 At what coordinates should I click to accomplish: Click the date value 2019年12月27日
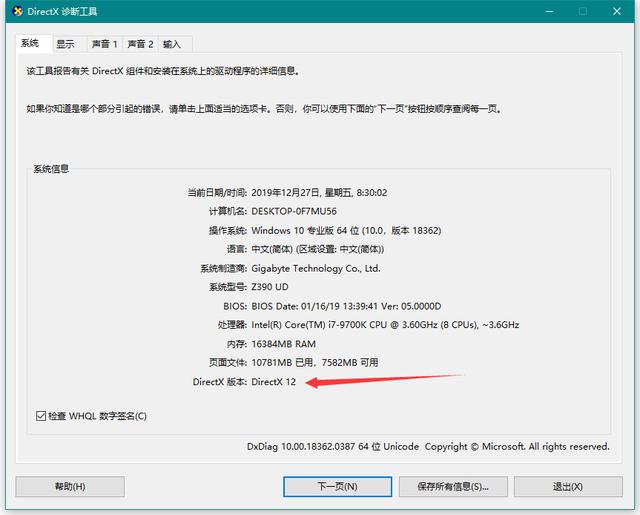coord(319,193)
